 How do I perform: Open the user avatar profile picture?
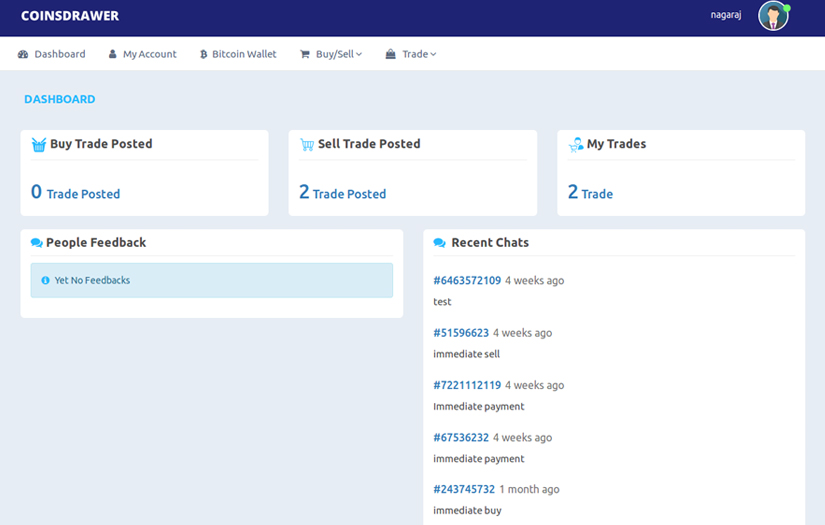pos(773,16)
